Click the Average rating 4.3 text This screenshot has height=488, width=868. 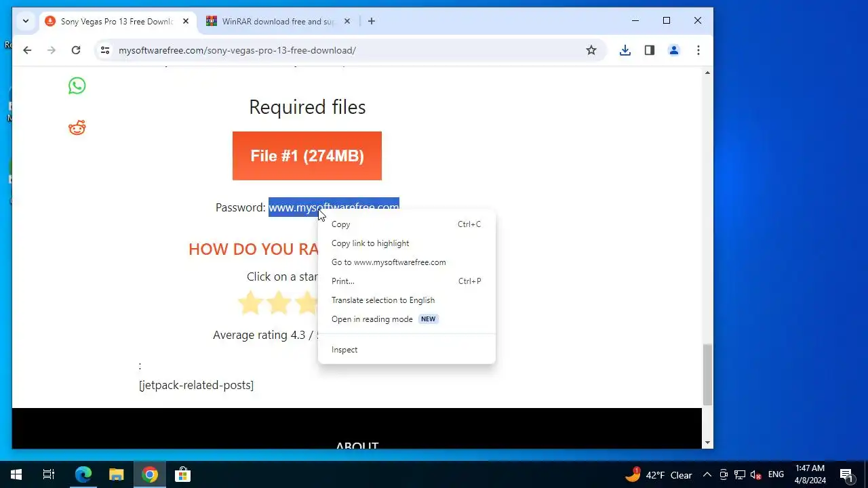coord(264,335)
